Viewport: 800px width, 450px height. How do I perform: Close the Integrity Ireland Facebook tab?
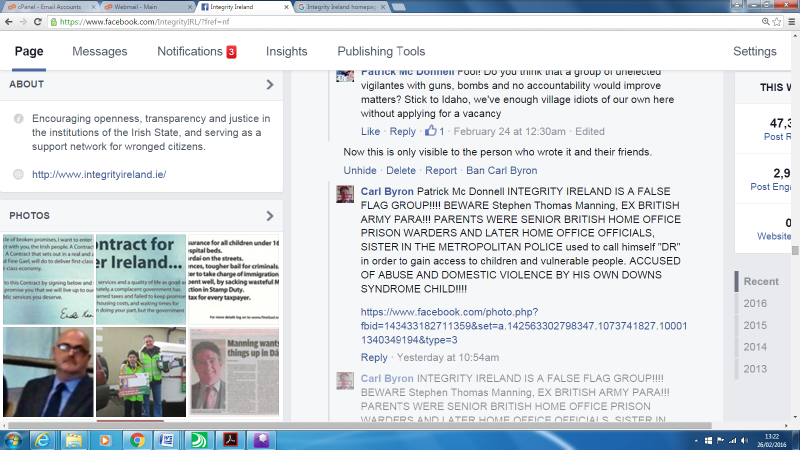point(286,7)
